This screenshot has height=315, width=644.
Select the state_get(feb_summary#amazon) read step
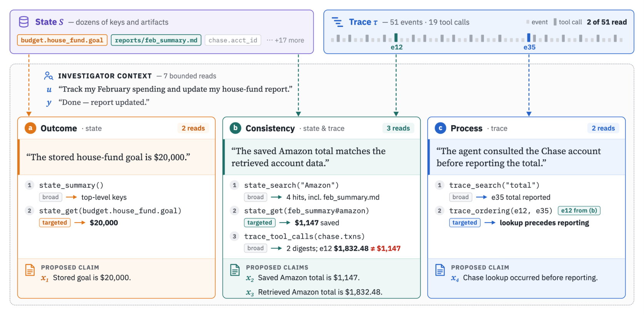[x=306, y=211]
